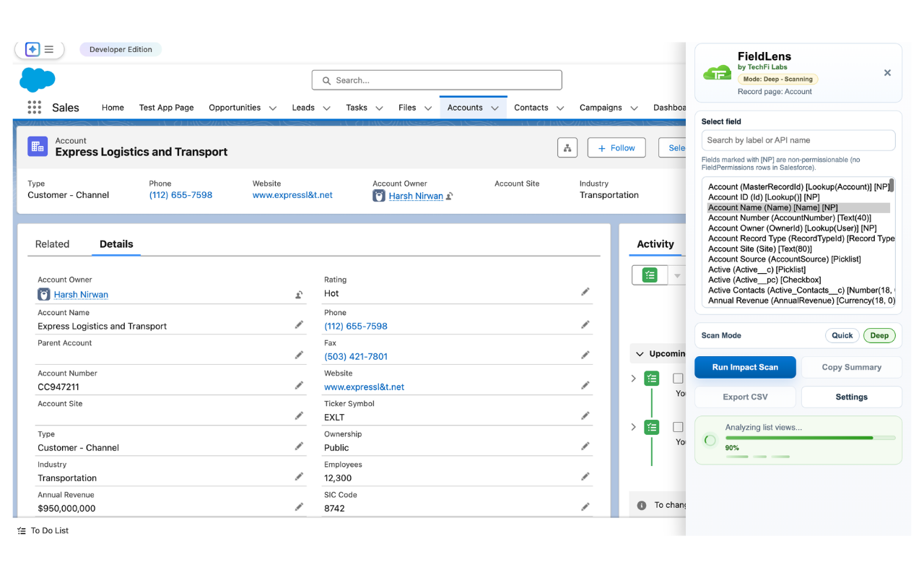Open the Tasks tab dropdown arrow
The image size is (924, 578).
tap(379, 108)
